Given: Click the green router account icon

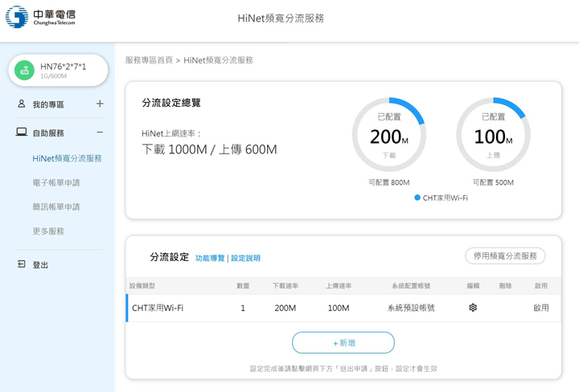Looking at the screenshot, I should tap(24, 70).
